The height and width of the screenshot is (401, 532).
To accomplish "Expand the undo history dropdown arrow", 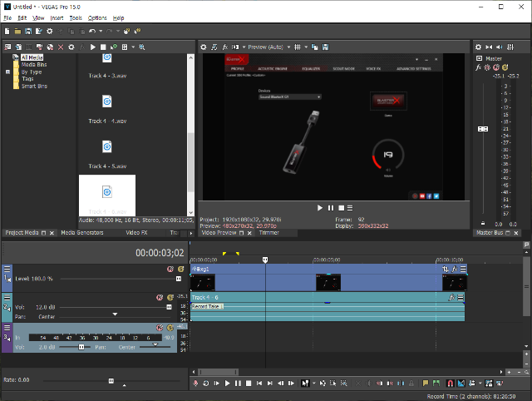I will [101, 32].
